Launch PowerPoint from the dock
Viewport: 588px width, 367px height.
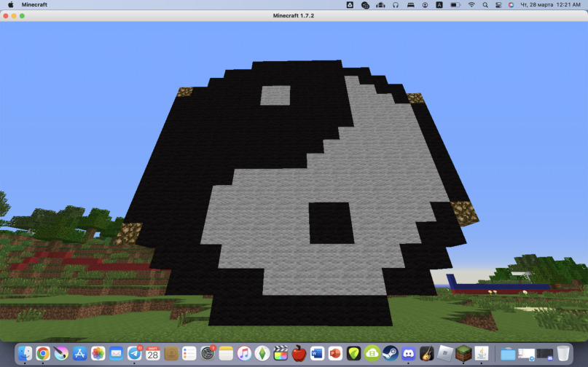pos(335,353)
